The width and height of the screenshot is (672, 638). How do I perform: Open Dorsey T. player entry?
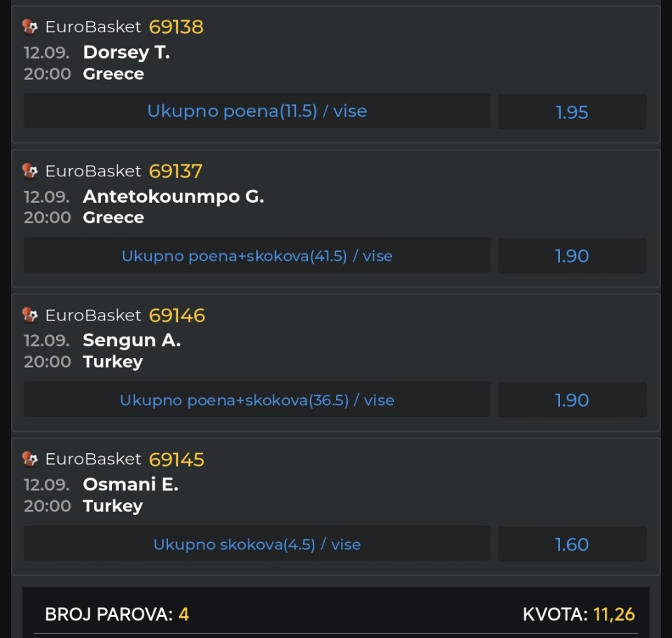(x=127, y=52)
